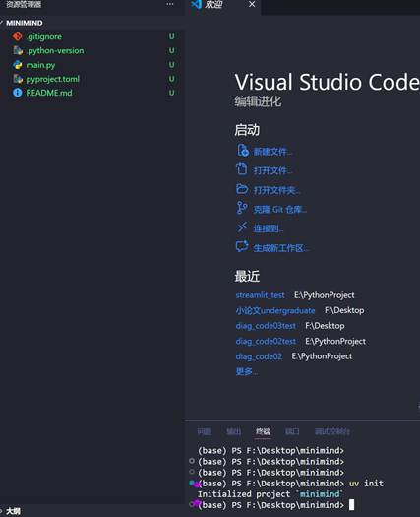Screen dimensions: 420x517
Task: Click 'Initialized project minimind' terminal output
Action: pos(270,494)
